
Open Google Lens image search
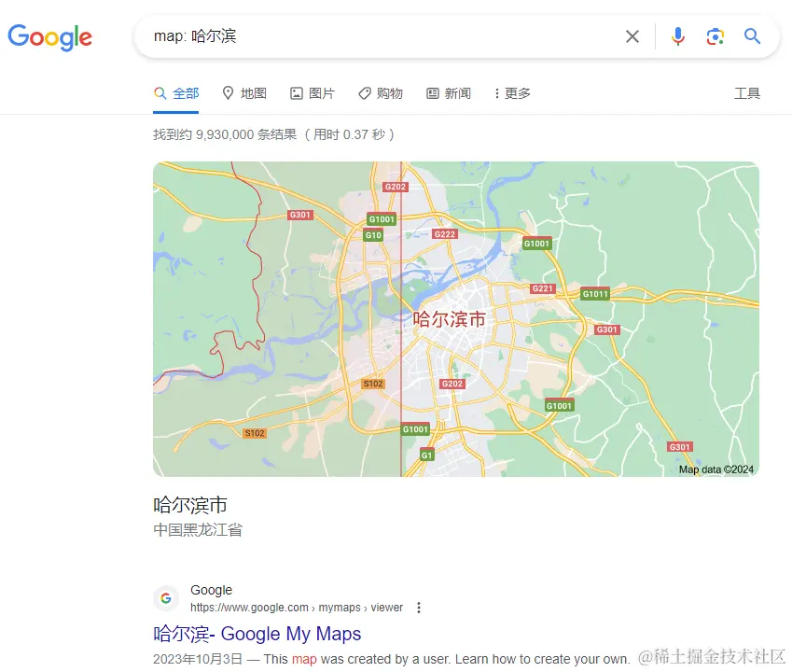tap(713, 36)
